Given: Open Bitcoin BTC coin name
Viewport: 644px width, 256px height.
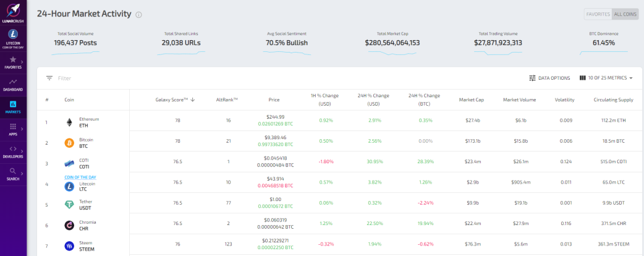Looking at the screenshot, I should pos(86,143).
